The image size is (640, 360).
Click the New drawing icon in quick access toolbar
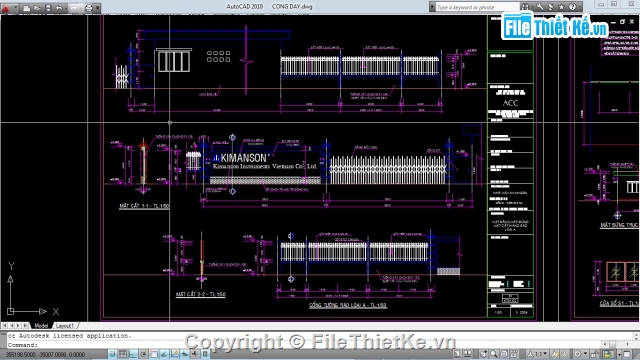click(x=27, y=8)
